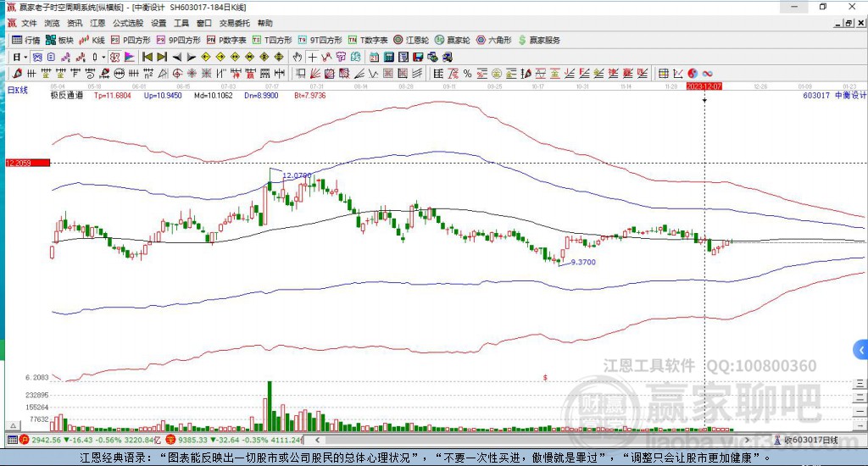Open the 文件 menu

29,23
